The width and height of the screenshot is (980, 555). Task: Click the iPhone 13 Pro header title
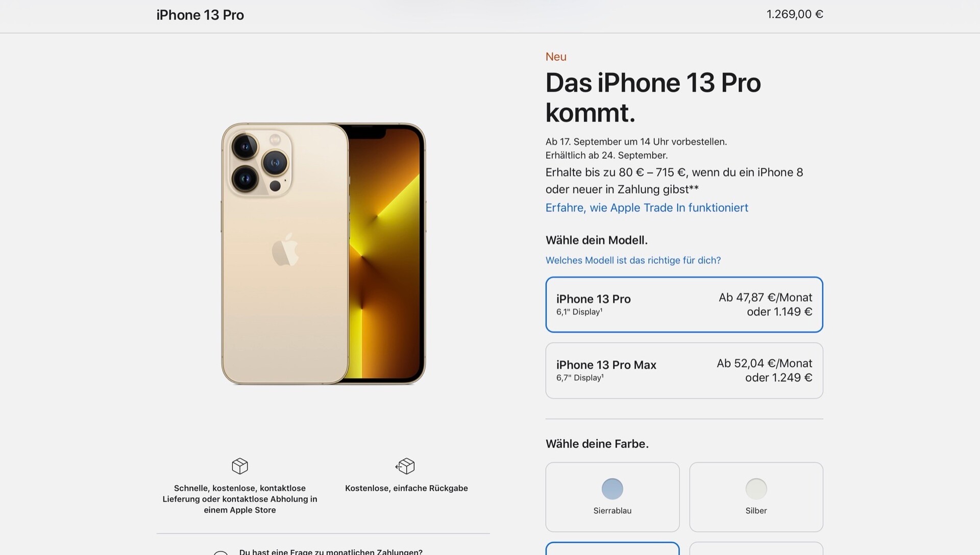[x=200, y=15]
